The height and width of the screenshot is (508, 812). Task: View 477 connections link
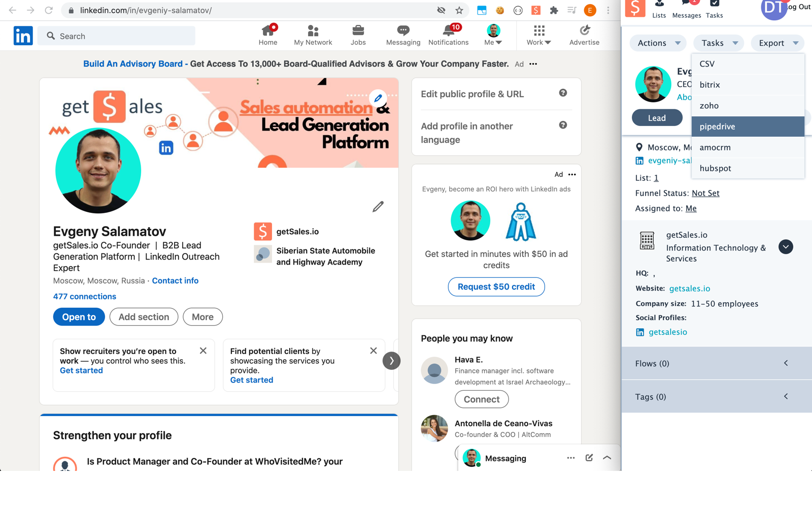(85, 296)
